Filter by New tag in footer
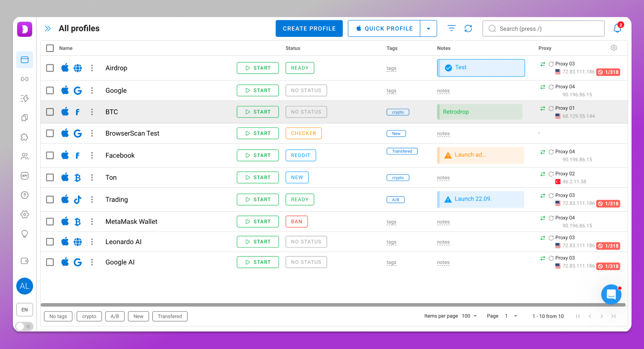The height and width of the screenshot is (349, 644). click(x=138, y=316)
